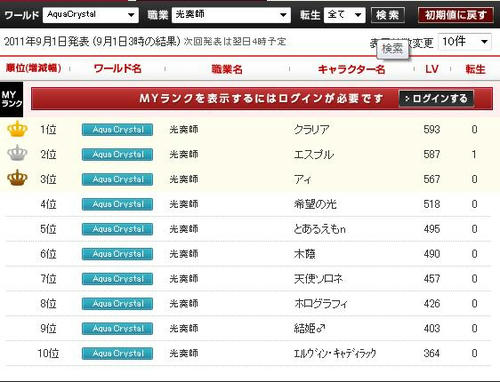Viewport: 500px width, 382px height.
Task: Click Aqua Crystal badge in 10位 row
Action: coord(117,353)
